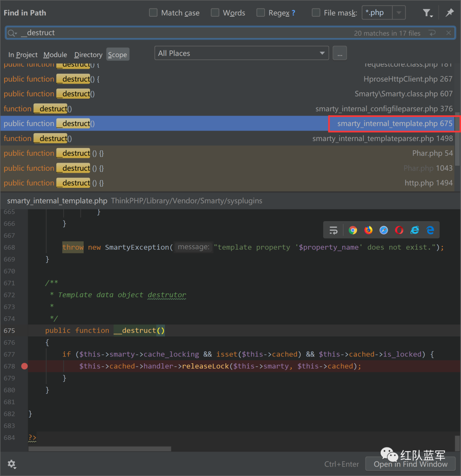Open the All Places scope dropdown
This screenshot has height=476, width=461.
click(242, 53)
